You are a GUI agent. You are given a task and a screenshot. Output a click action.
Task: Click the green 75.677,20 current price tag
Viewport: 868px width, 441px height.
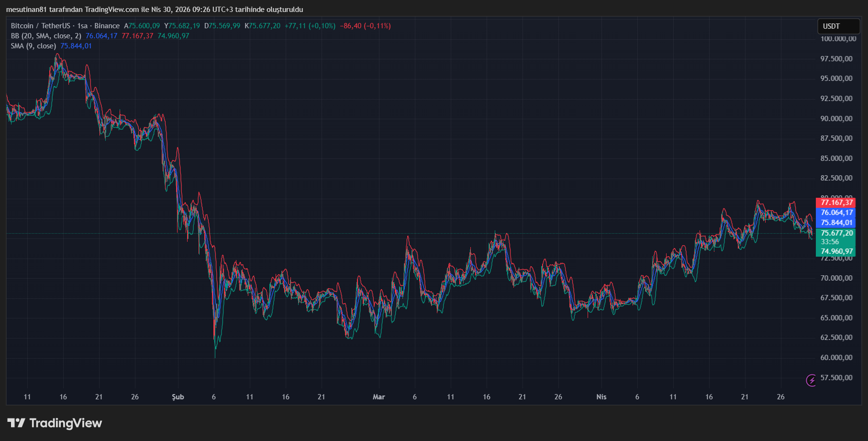click(x=836, y=233)
